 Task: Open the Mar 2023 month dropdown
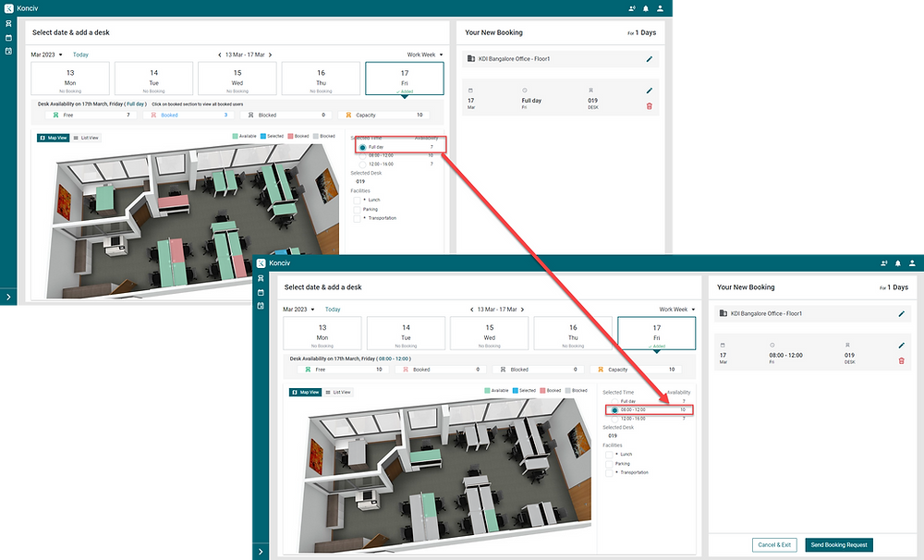click(x=296, y=310)
